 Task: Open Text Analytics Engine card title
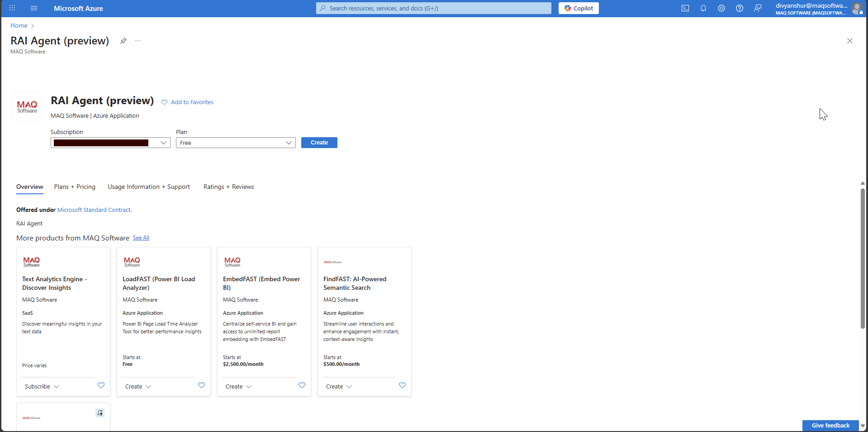[54, 283]
